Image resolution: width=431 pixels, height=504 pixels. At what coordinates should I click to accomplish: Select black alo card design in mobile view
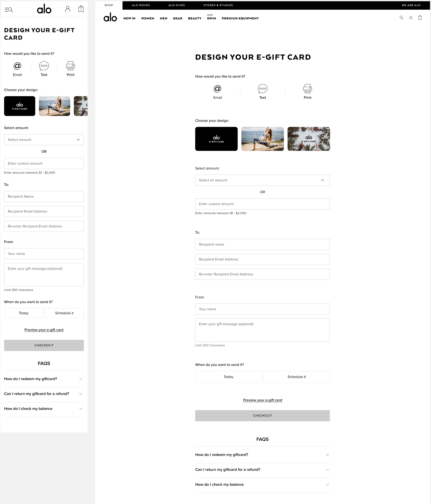(x=20, y=106)
